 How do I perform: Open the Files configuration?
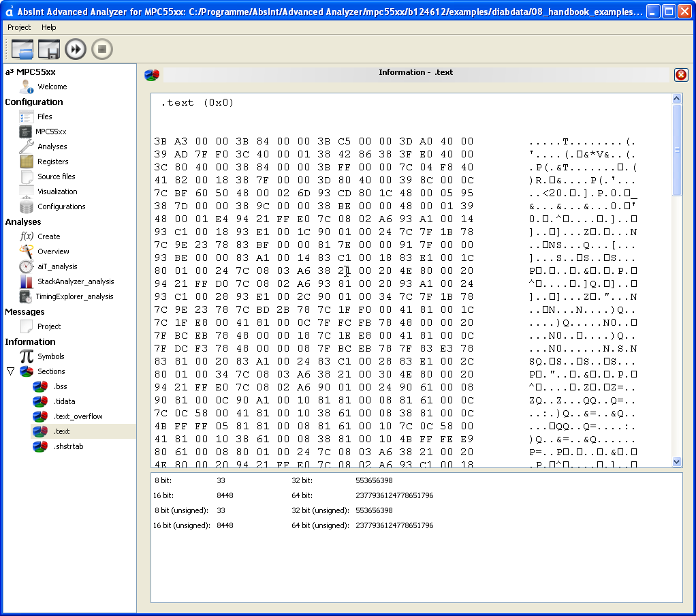click(x=44, y=117)
